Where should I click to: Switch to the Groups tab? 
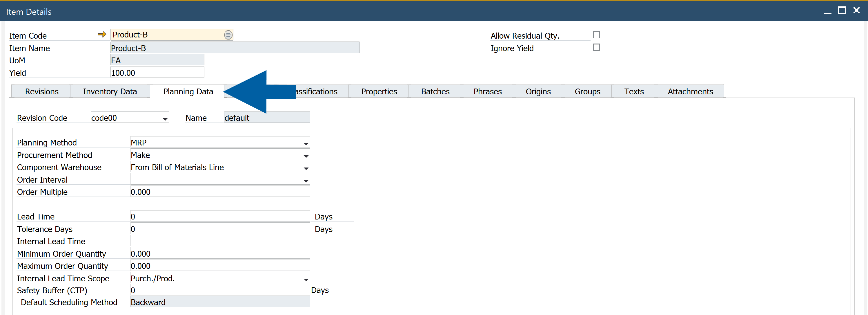tap(587, 91)
